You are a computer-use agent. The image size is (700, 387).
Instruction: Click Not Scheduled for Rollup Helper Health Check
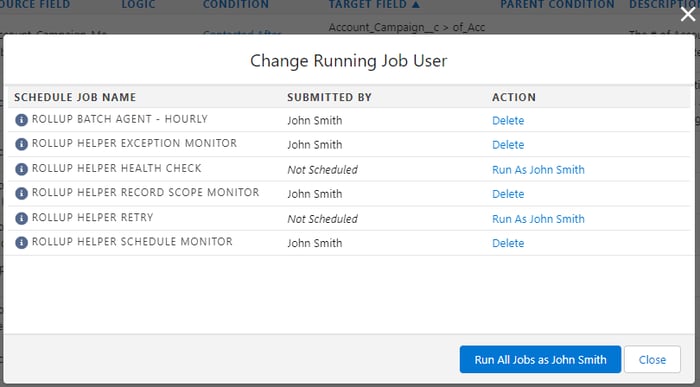coord(322,170)
